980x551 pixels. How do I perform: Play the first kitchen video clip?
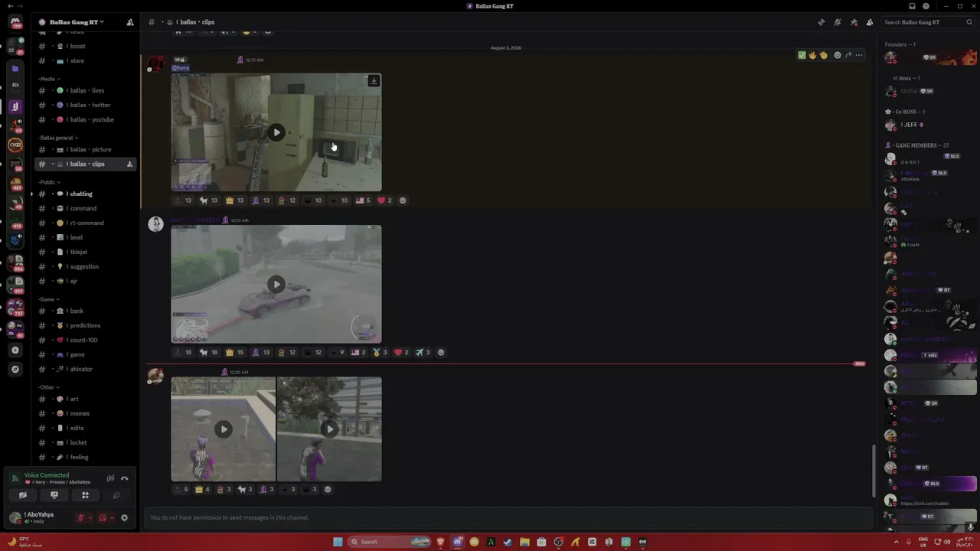tap(276, 132)
